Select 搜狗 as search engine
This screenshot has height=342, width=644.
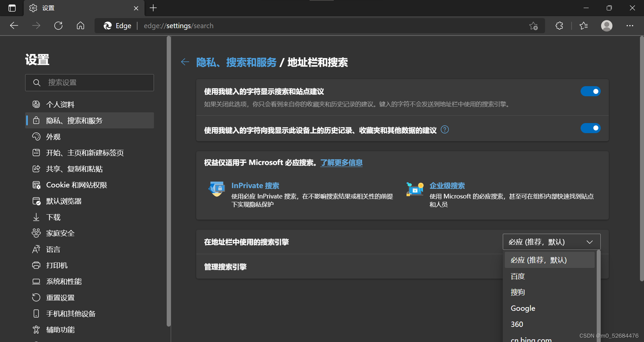[549, 292]
